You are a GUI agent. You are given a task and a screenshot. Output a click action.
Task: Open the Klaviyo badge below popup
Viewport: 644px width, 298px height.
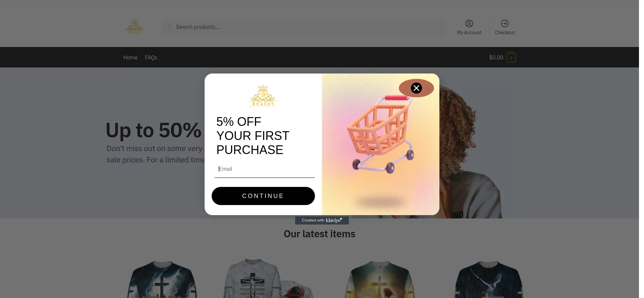(x=322, y=220)
